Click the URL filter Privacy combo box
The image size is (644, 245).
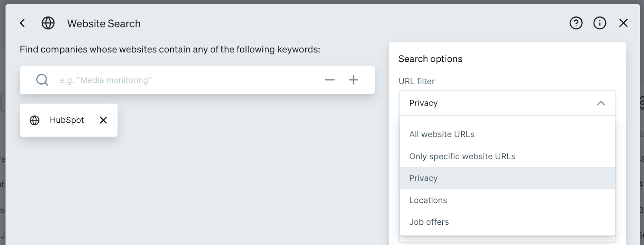[499, 103]
